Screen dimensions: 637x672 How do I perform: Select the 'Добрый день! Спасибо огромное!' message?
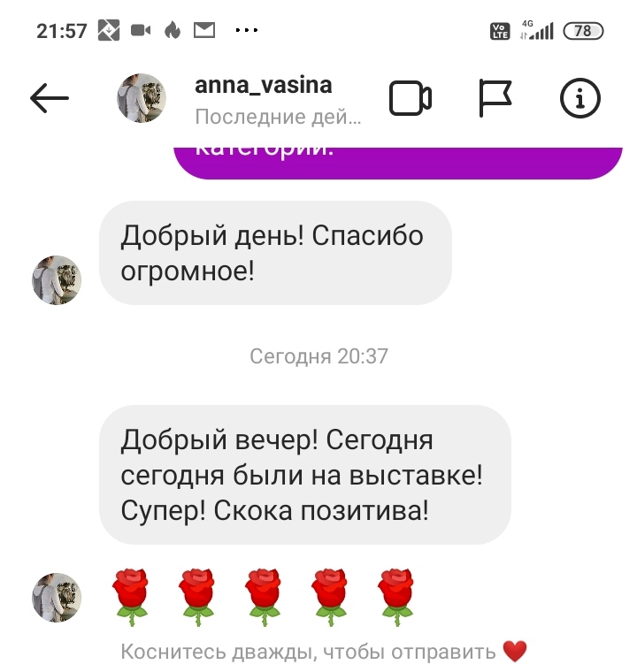point(275,253)
